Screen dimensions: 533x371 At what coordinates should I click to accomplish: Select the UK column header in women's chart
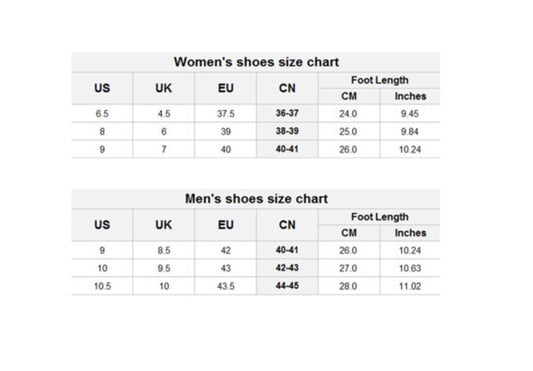pos(164,88)
